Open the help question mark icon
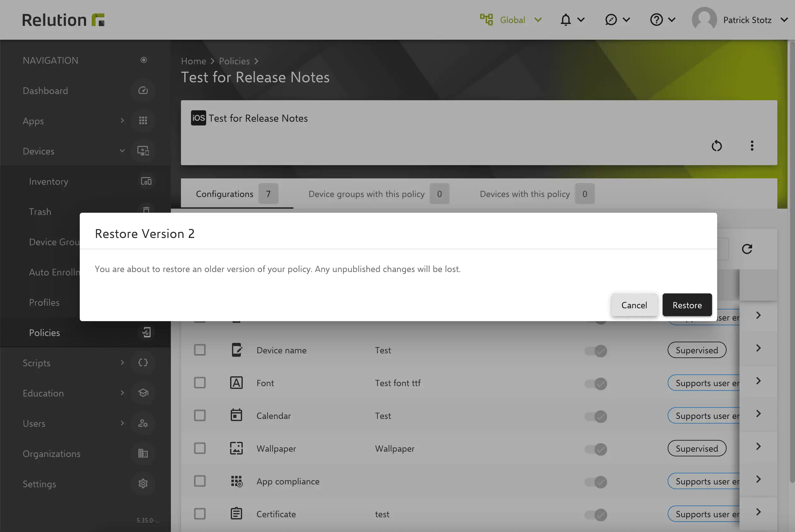 pyautogui.click(x=656, y=19)
